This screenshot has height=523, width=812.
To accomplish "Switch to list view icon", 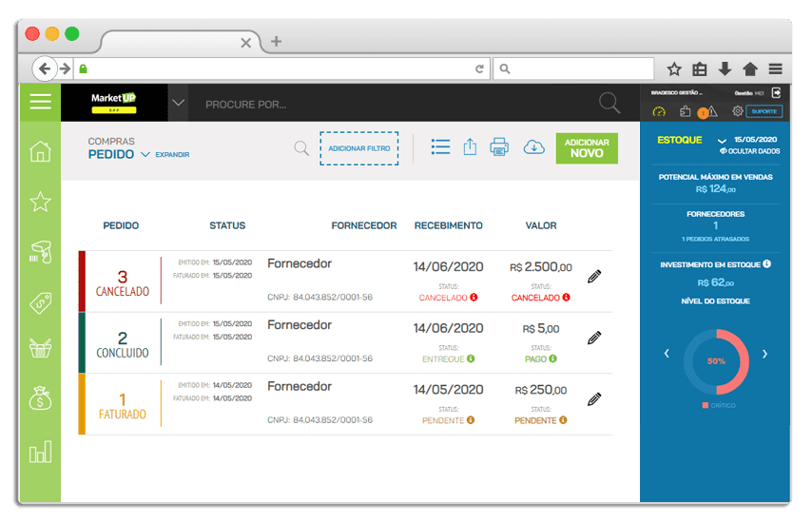I will pyautogui.click(x=440, y=147).
